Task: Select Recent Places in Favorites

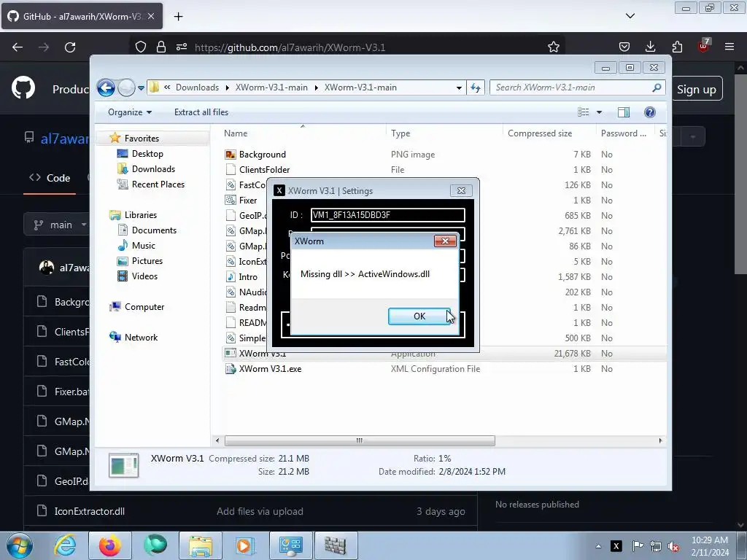Action: (158, 184)
